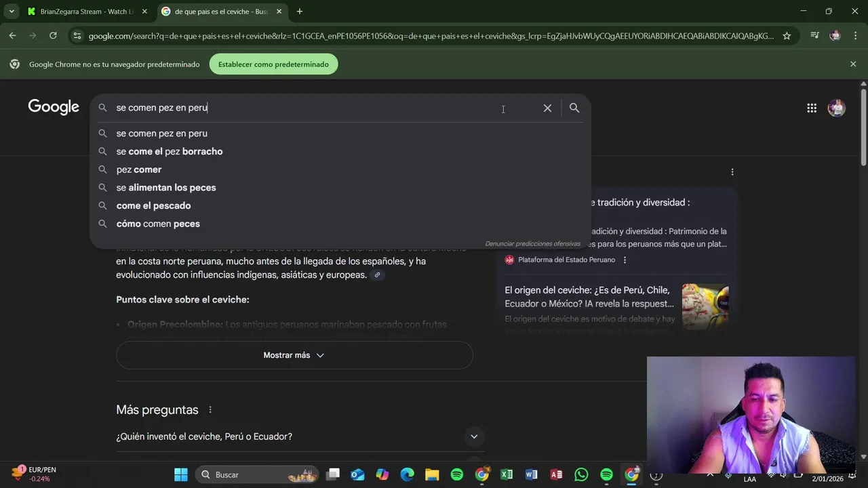
Task: Click 'Denunciar predicciones ofensivas' link
Action: [x=532, y=243]
